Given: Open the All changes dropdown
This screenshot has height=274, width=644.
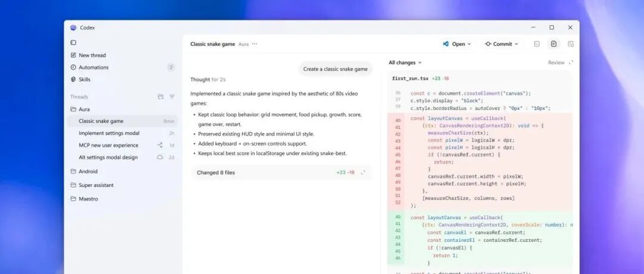Looking at the screenshot, I should point(405,63).
